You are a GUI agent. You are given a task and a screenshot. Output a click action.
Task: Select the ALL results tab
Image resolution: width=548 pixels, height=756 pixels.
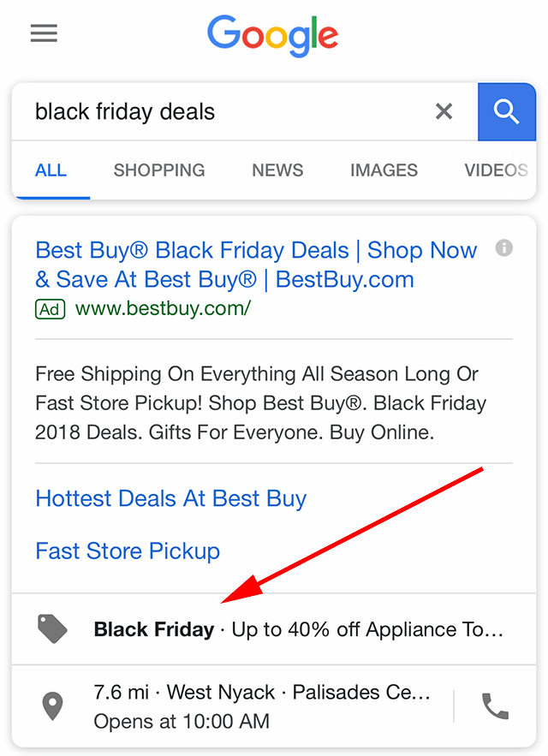tap(51, 170)
